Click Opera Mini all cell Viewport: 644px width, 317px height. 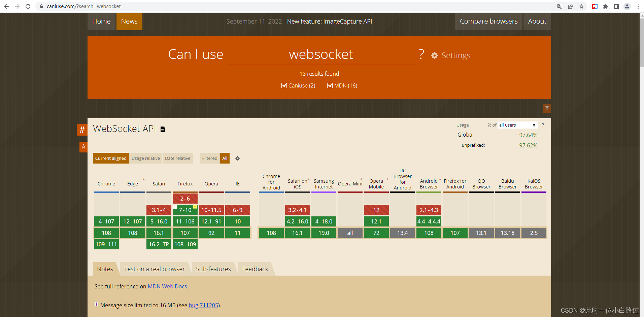coord(350,233)
